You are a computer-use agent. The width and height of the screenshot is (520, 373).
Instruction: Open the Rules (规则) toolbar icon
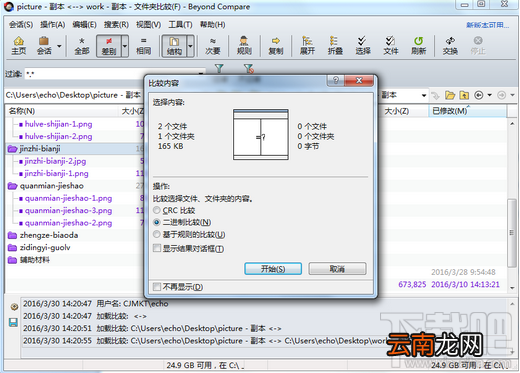pos(244,45)
